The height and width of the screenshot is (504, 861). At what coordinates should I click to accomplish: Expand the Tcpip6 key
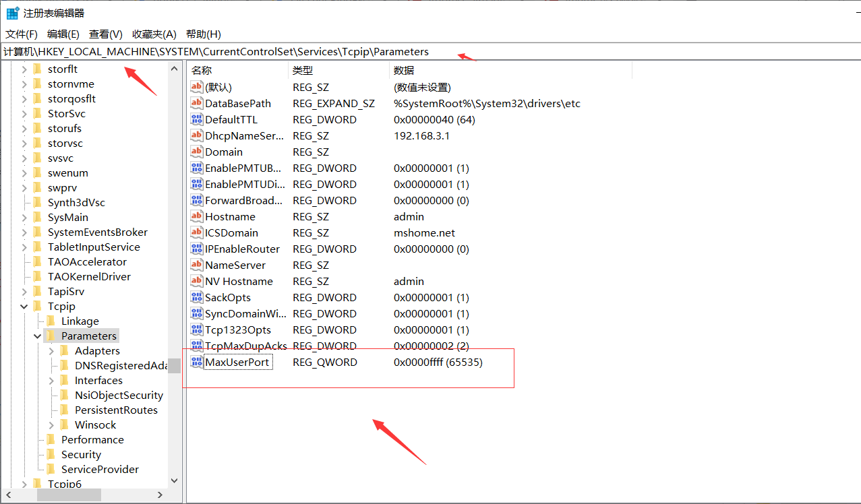pyautogui.click(x=24, y=484)
